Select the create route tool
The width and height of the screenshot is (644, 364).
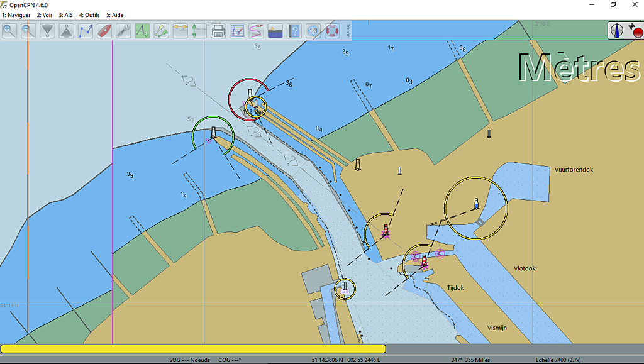(86, 31)
